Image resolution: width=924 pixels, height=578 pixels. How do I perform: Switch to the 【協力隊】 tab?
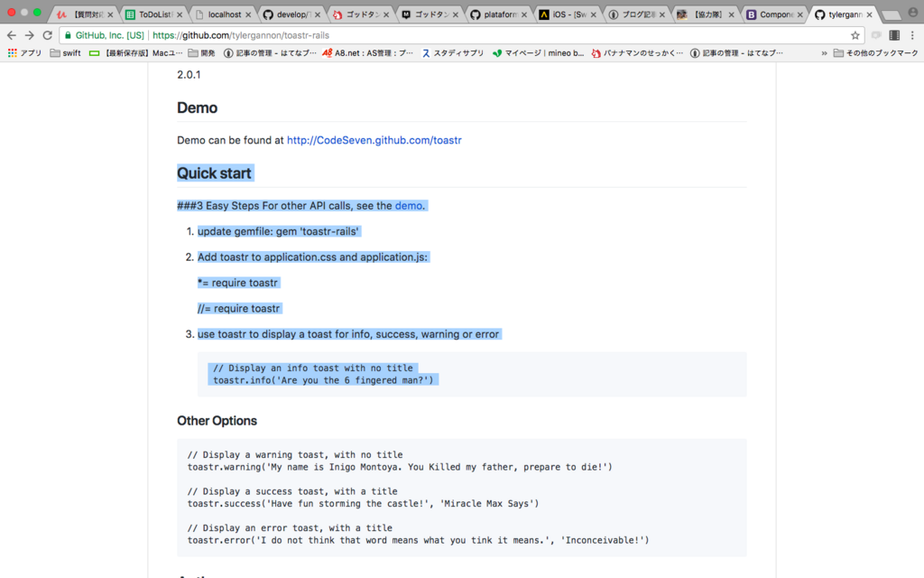pyautogui.click(x=706, y=14)
